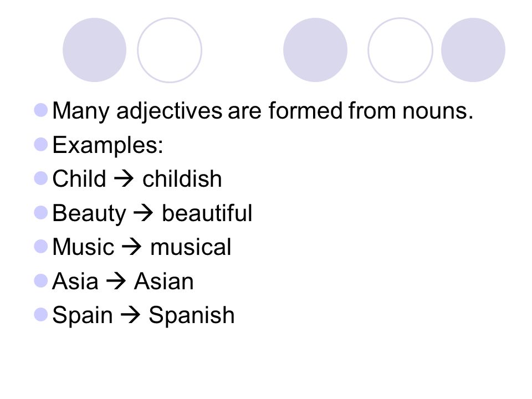The image size is (532, 399).
Task: Click the word beautiful
Action: (207, 213)
